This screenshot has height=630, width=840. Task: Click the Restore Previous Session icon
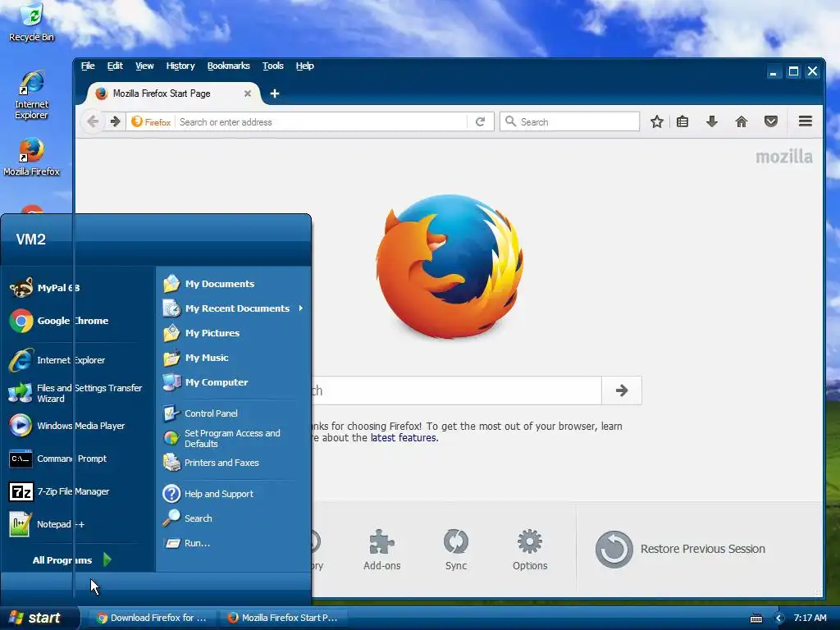coord(614,549)
